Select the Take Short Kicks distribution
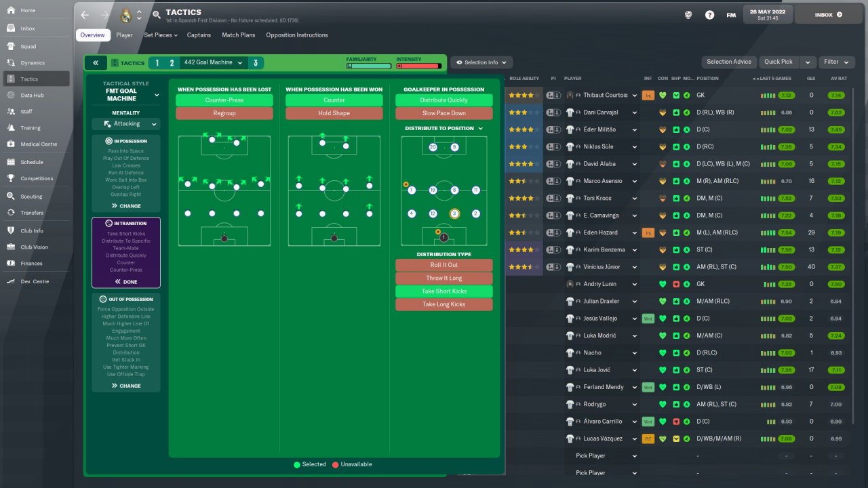This screenshot has height=488, width=868. (x=444, y=291)
